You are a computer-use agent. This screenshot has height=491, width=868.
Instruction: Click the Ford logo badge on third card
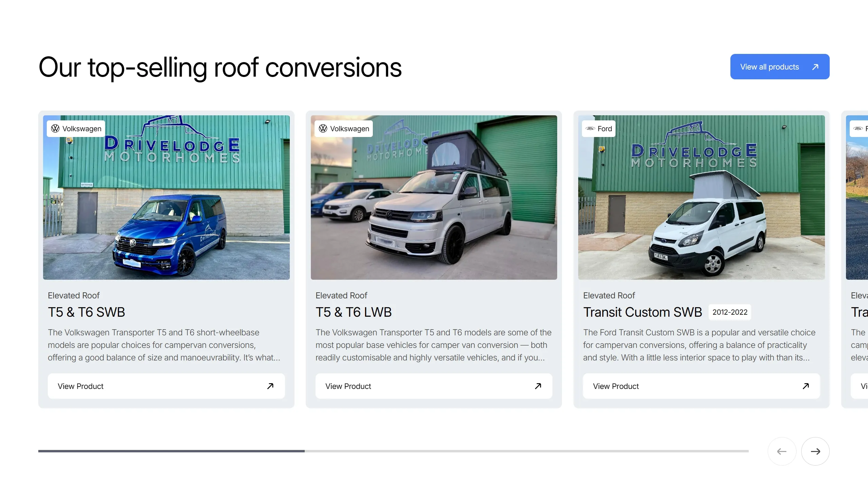point(599,129)
